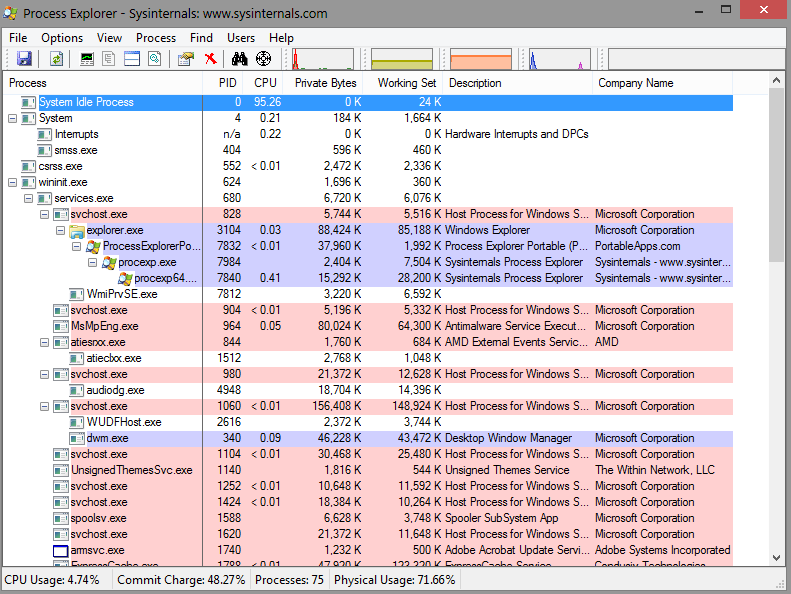Image resolution: width=791 pixels, height=594 pixels.
Task: Click the procexp.exe process icon
Action: (x=109, y=262)
